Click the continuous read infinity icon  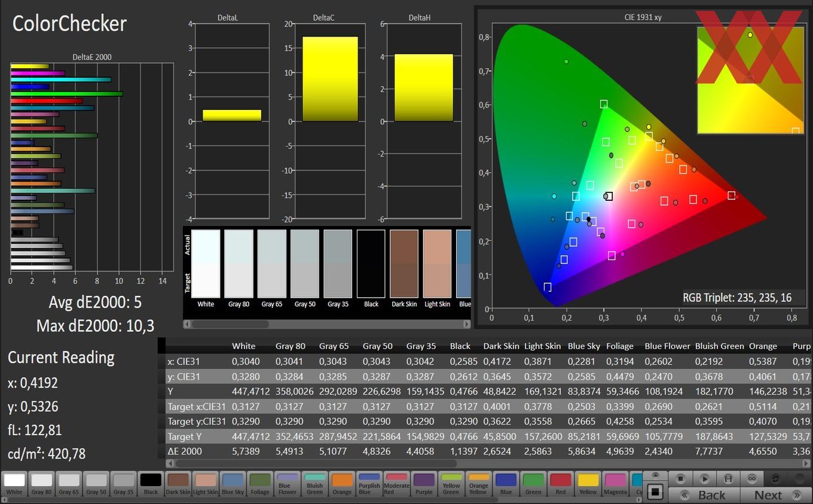(752, 479)
